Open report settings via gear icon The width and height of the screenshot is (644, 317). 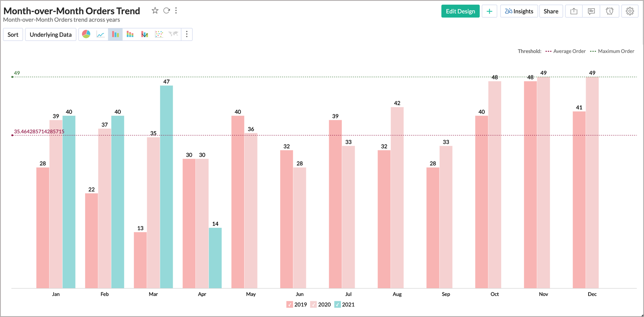click(629, 11)
